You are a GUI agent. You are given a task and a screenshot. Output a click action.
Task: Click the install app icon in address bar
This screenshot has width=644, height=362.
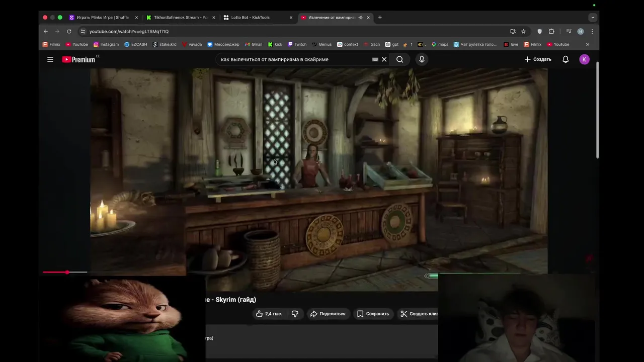(x=513, y=31)
